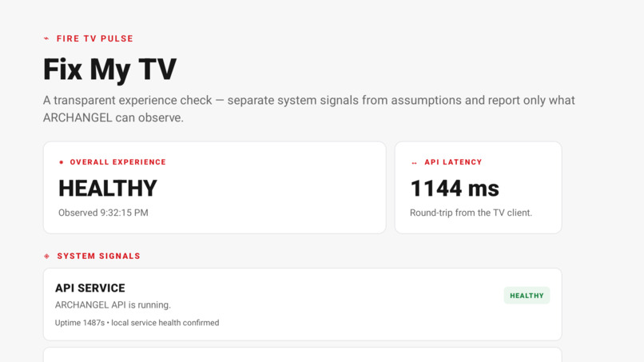Click 'Uptime 1487s • local service health confirmed' text
This screenshot has width=644, height=362.
coord(137,323)
